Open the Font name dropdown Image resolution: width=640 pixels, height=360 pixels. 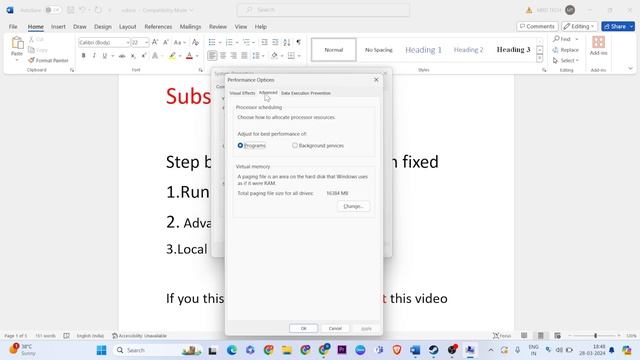tap(128, 42)
